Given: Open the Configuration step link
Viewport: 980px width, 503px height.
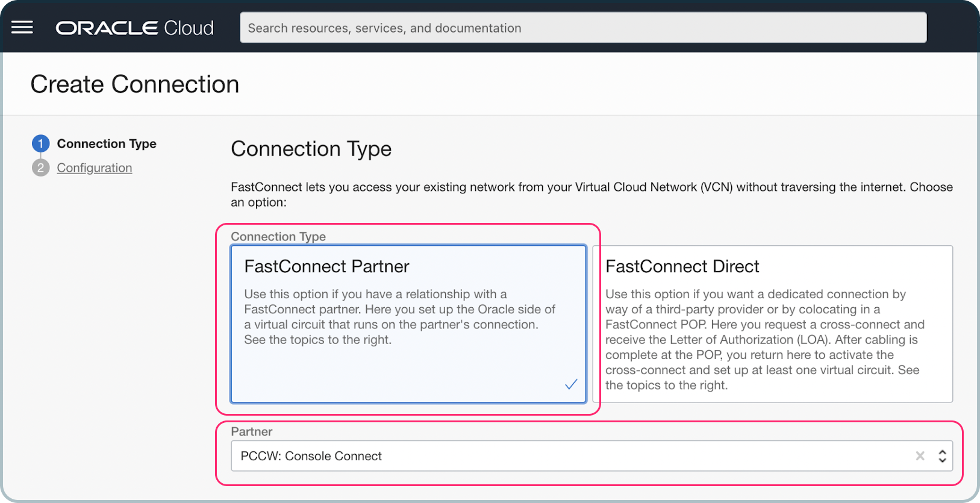Looking at the screenshot, I should tap(95, 168).
